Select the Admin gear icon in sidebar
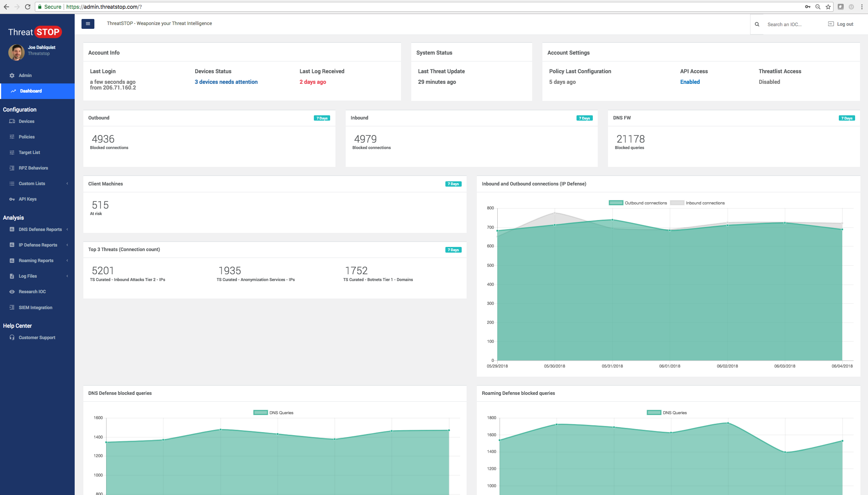Screen dimensions: 868x495 click(x=12, y=75)
